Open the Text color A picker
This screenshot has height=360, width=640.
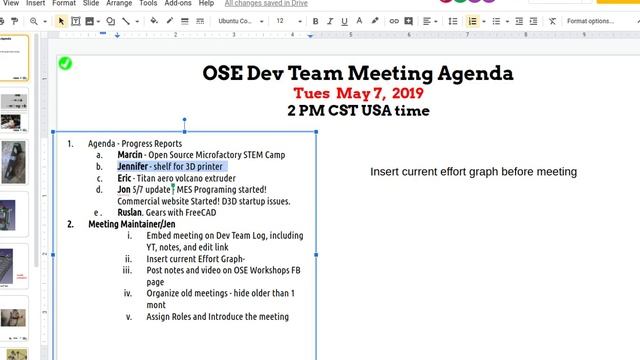[x=359, y=21]
